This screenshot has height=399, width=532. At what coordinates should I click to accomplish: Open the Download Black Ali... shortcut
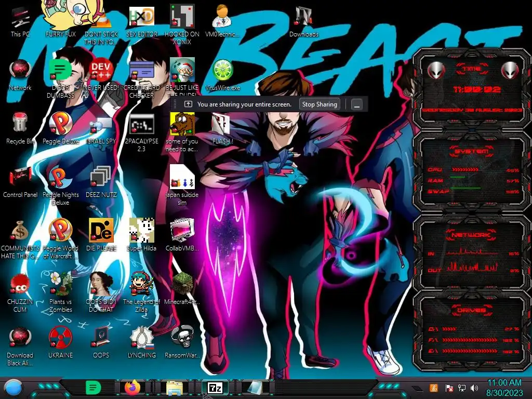point(20,346)
